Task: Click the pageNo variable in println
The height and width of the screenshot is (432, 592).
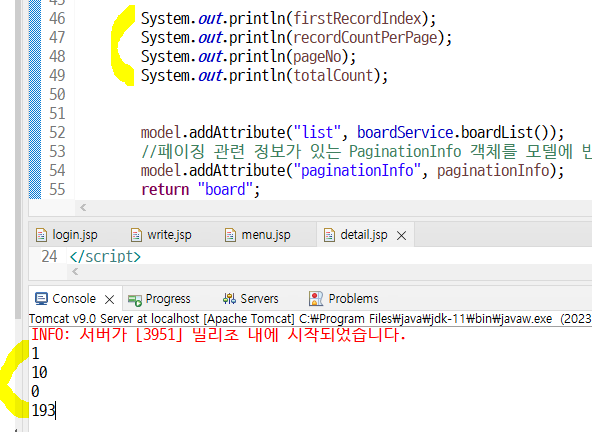Action: pyautogui.click(x=317, y=56)
